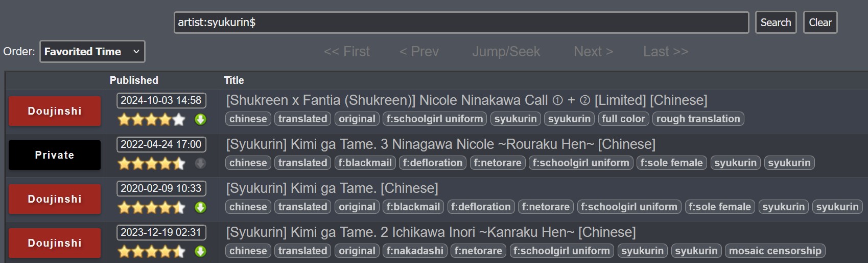Click the Search button
The image size is (868, 263).
pyautogui.click(x=776, y=23)
